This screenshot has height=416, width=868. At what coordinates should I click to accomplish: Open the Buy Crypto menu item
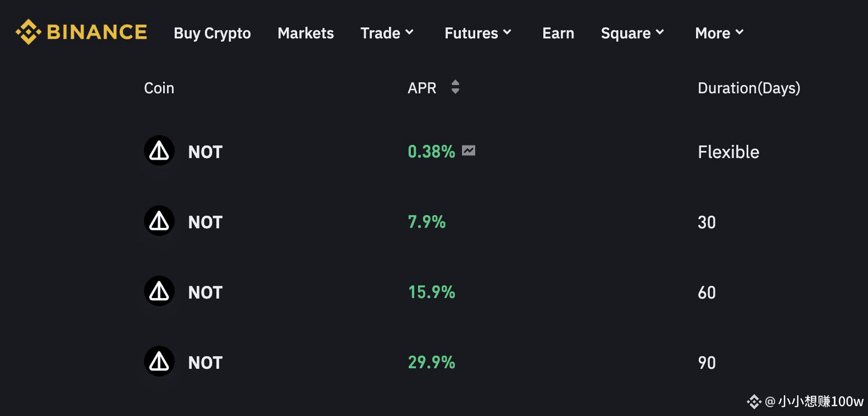[x=212, y=33]
